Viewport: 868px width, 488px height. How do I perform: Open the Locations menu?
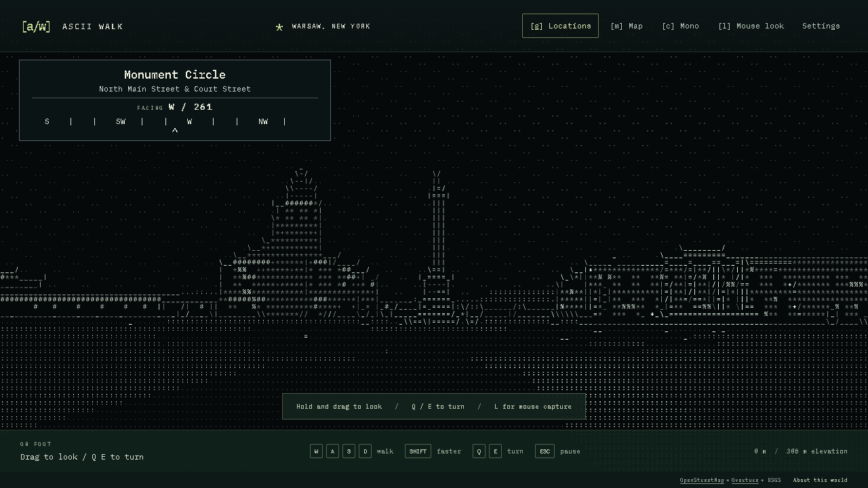pos(560,26)
